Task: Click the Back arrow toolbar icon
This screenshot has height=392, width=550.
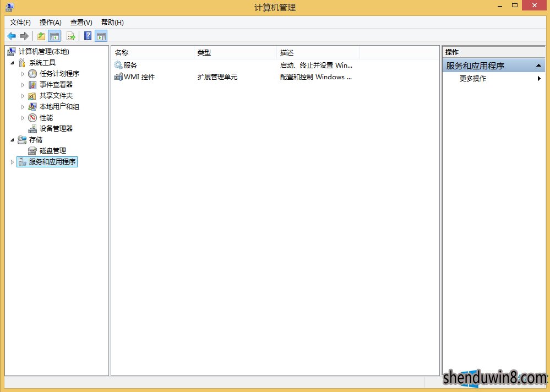Action: 12,36
